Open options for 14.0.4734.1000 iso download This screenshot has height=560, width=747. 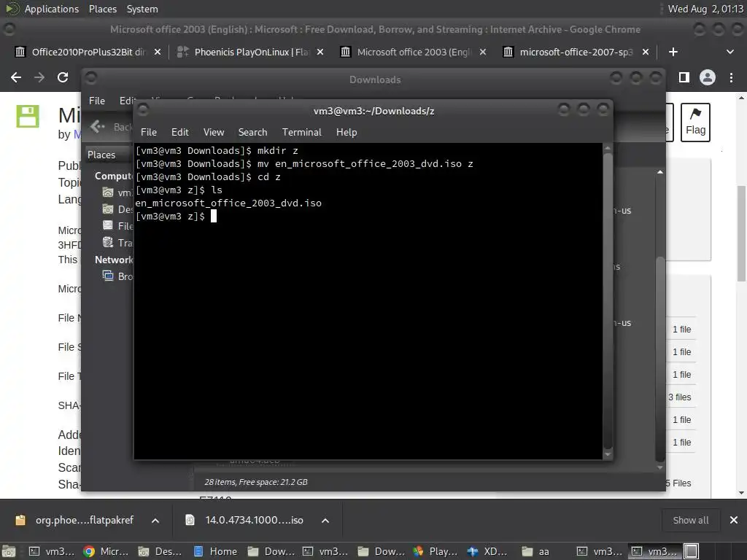tap(325, 521)
